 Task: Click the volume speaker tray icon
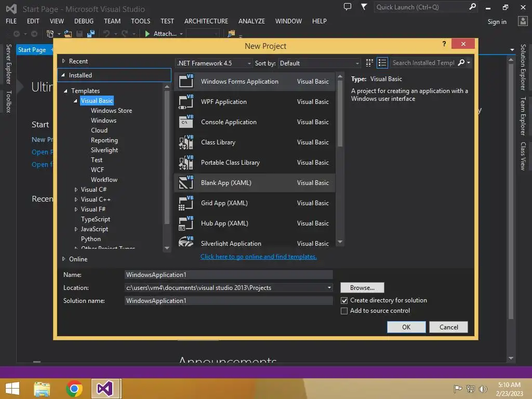(483, 389)
